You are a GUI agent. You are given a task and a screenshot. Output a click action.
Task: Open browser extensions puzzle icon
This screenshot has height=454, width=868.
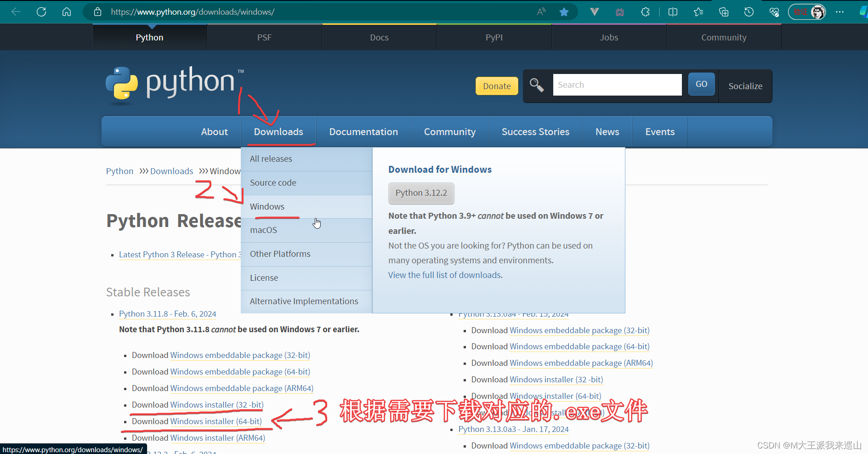pyautogui.click(x=645, y=12)
